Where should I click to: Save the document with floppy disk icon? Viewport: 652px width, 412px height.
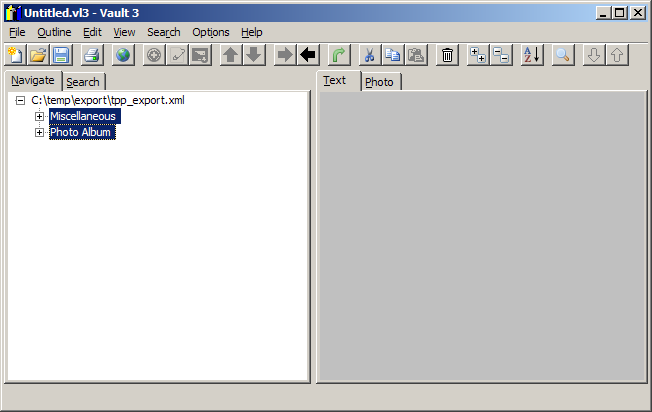61,55
